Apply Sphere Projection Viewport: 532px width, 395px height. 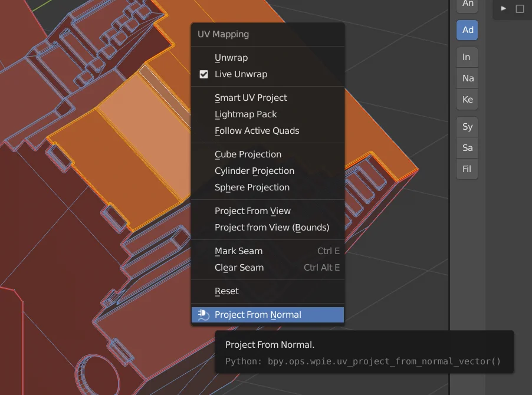(252, 187)
